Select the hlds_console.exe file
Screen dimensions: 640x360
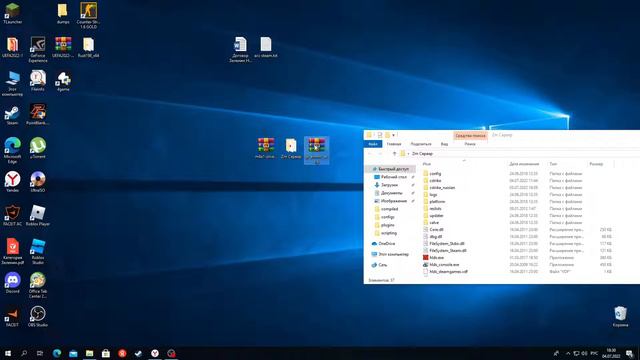click(444, 265)
